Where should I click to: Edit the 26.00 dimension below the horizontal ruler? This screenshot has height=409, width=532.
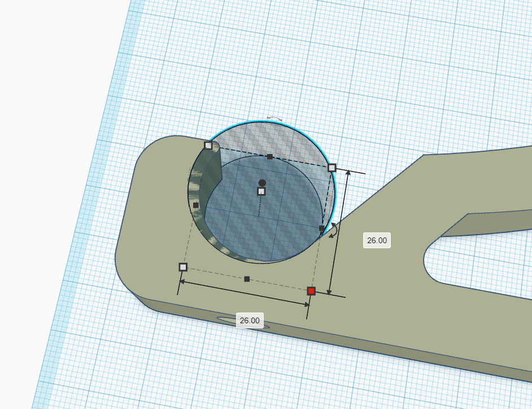point(250,320)
